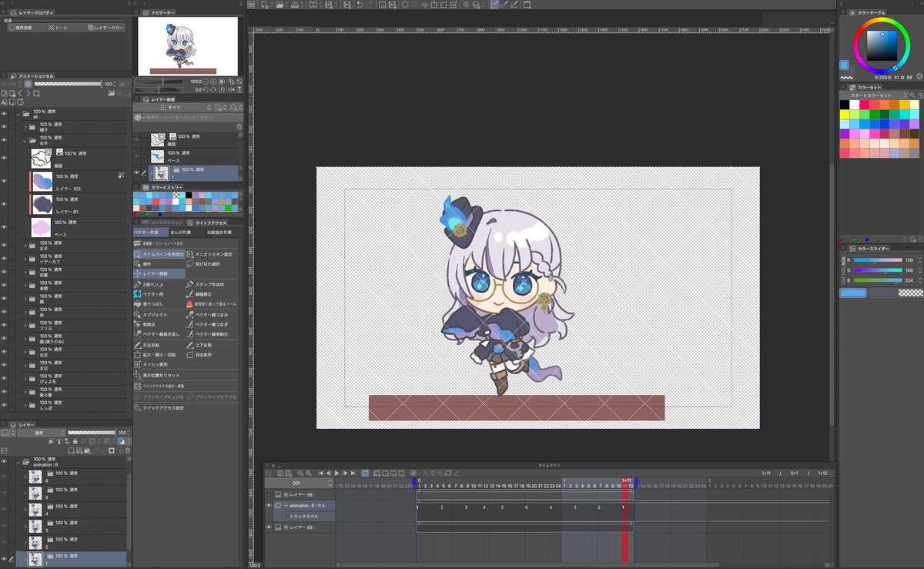Select the ベクター線つなぎ tool
Viewport: 924px width, 569px height.
210,324
